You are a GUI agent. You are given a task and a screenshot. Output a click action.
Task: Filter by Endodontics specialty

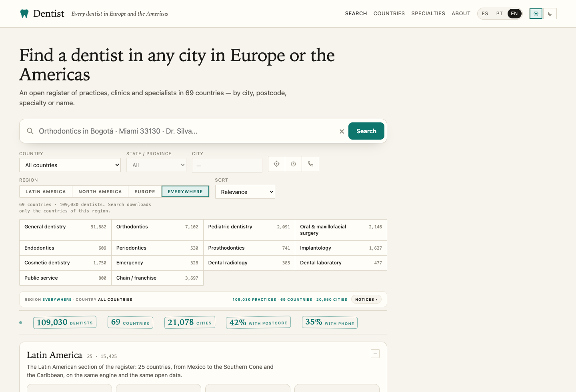click(66, 248)
